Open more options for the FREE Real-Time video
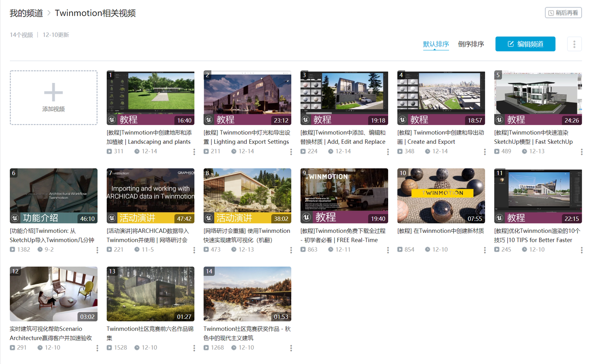This screenshot has width=589, height=364. (388, 250)
